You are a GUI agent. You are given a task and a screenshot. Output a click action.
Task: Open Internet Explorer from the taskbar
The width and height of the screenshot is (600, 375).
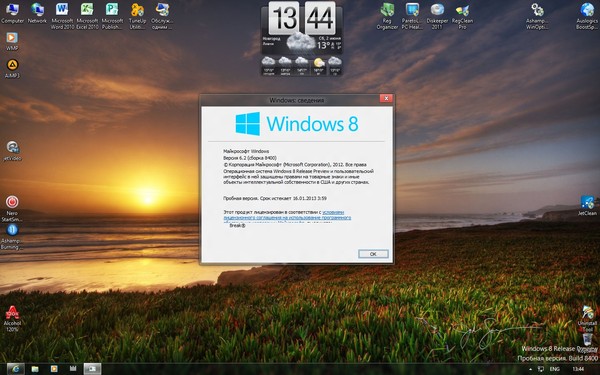tap(15, 369)
